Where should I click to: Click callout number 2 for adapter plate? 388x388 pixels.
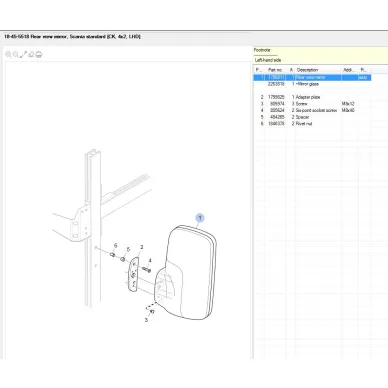tap(142, 247)
